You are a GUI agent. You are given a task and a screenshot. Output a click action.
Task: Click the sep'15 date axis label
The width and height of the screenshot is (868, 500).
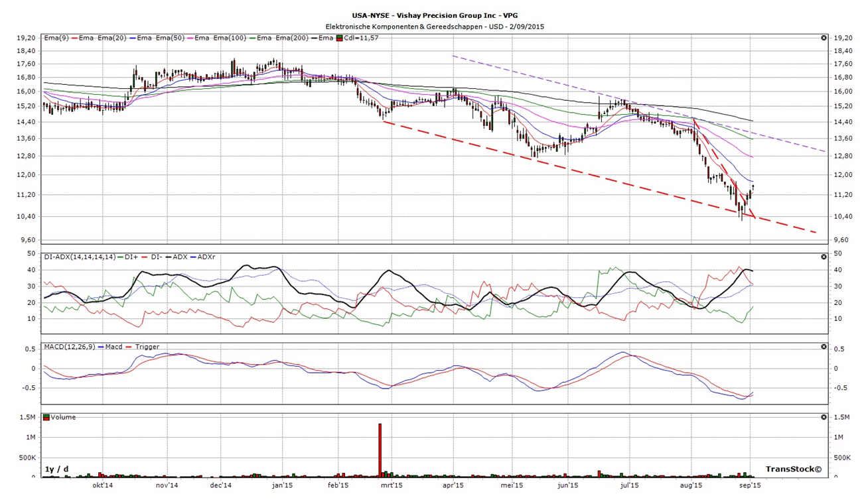(x=751, y=485)
